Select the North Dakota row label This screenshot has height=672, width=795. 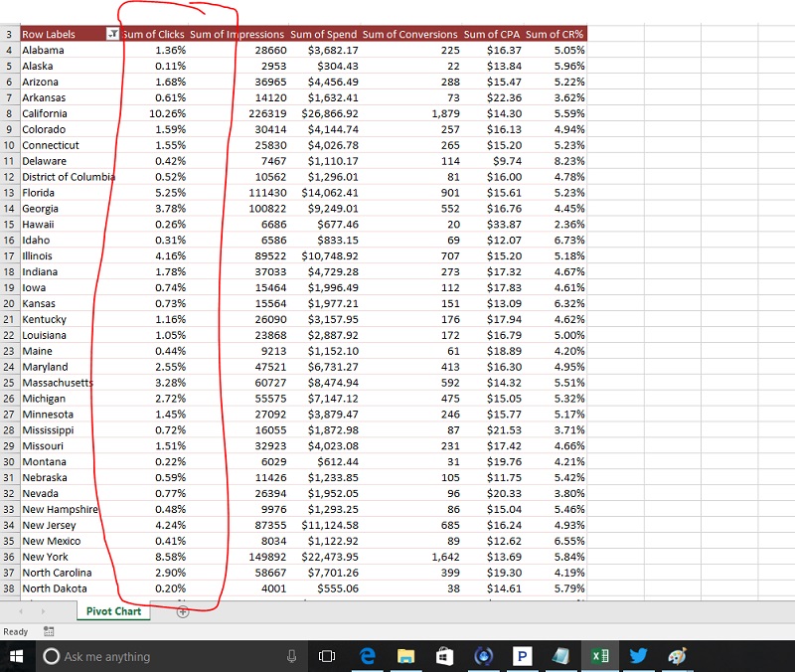click(x=71, y=588)
